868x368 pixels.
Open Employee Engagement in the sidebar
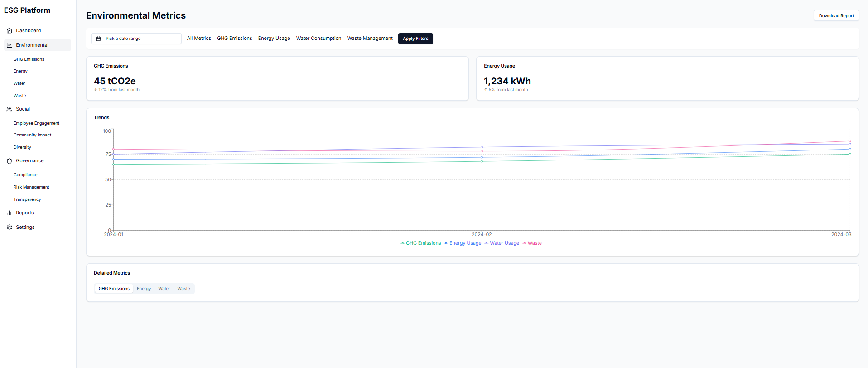36,123
